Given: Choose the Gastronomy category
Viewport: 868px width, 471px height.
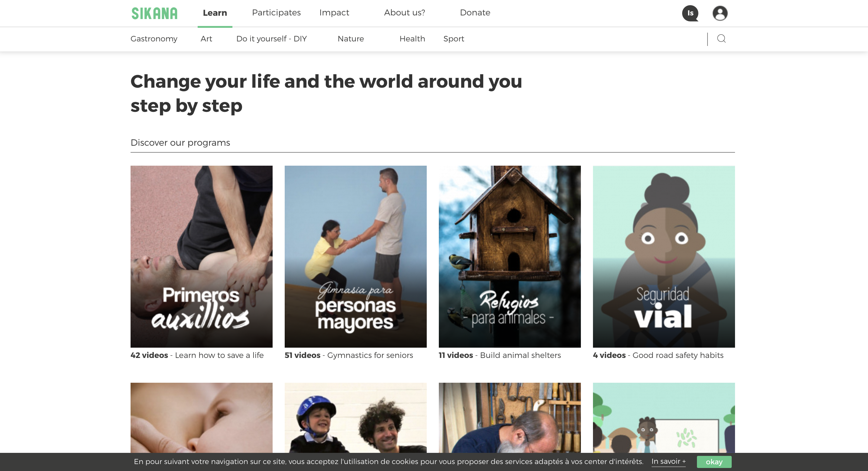Looking at the screenshot, I should tap(154, 39).
